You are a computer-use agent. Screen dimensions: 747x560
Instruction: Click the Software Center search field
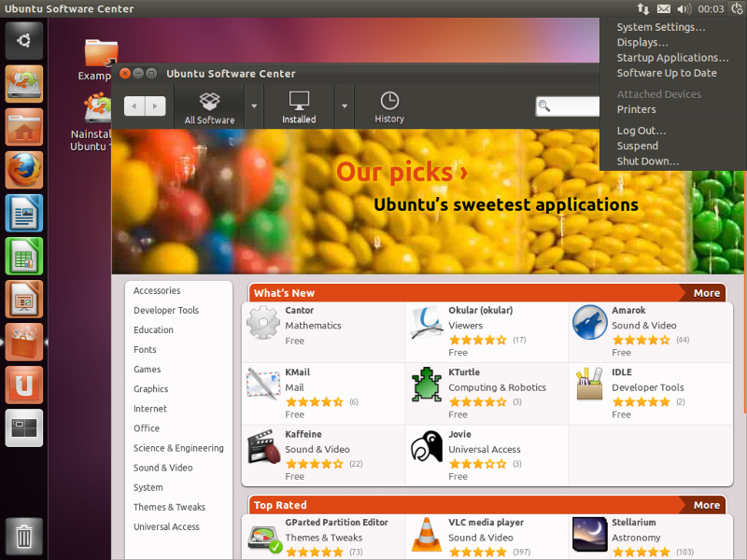568,106
